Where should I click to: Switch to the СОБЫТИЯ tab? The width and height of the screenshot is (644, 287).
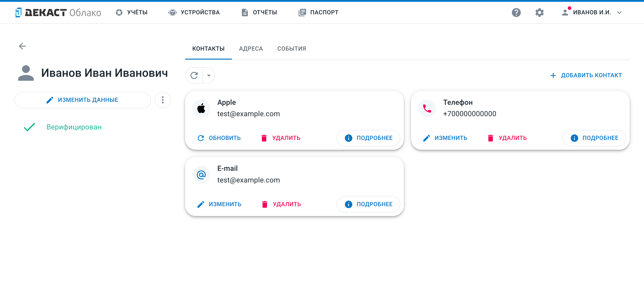[292, 49]
